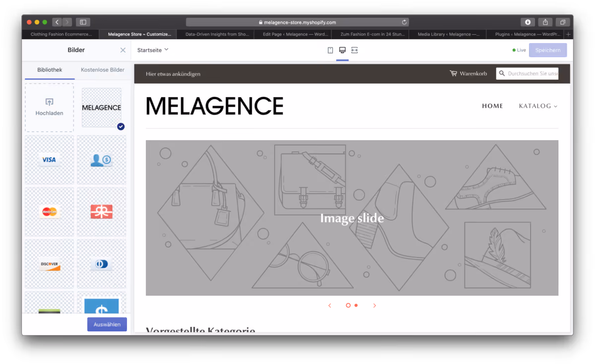This screenshot has width=595, height=364.
Task: Click the Image slide banner
Action: tap(352, 218)
